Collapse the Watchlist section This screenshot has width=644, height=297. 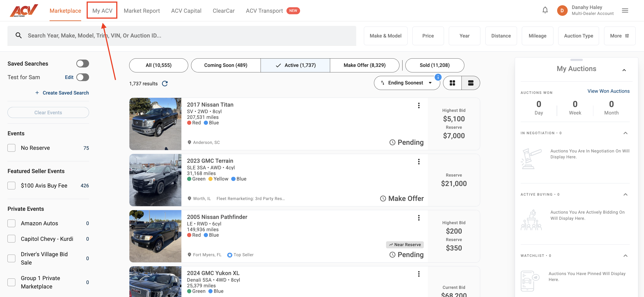click(625, 256)
